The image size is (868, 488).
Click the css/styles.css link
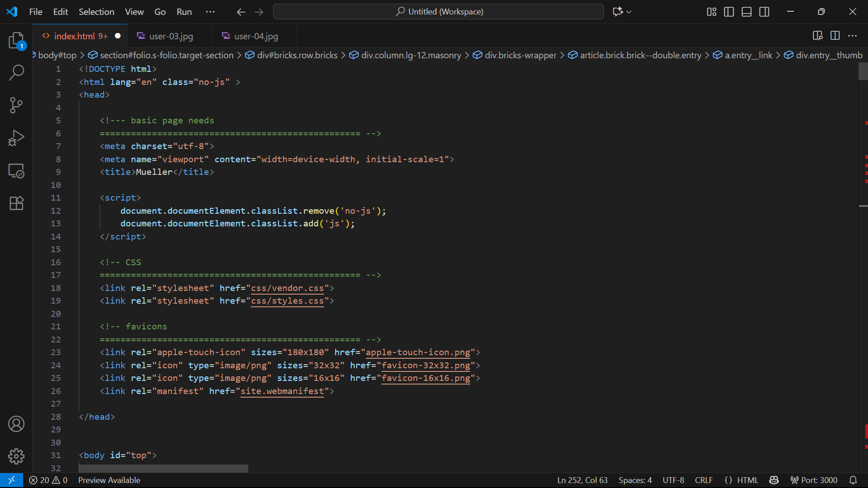coord(288,301)
